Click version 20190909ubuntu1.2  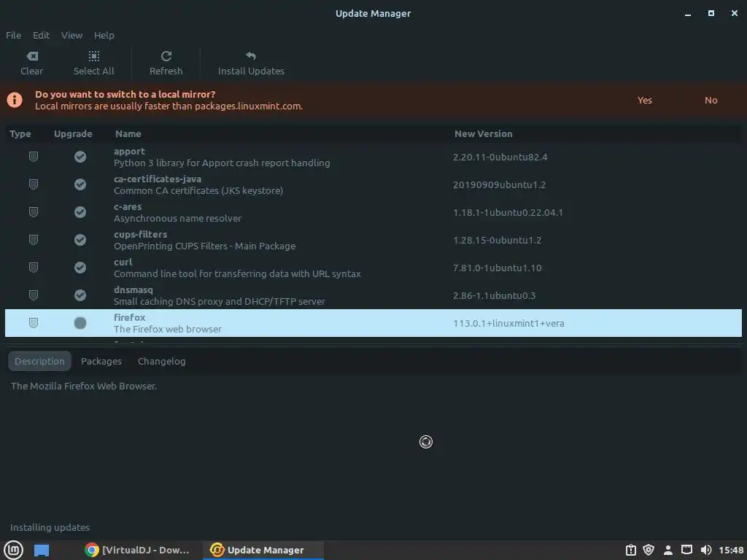click(x=499, y=184)
